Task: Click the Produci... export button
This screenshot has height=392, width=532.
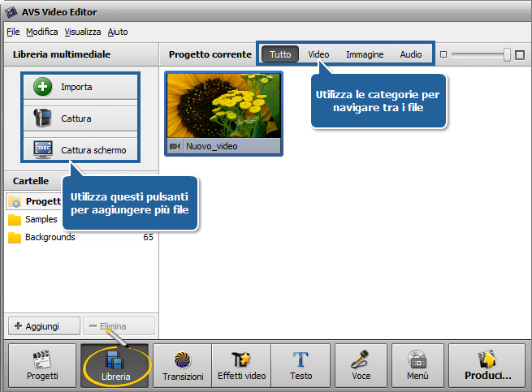Action: coord(487,365)
